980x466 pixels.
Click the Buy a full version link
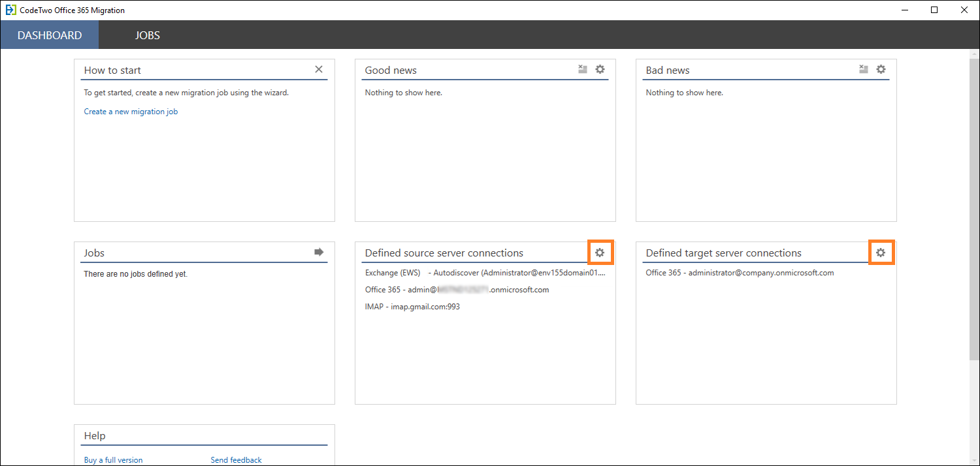click(113, 460)
